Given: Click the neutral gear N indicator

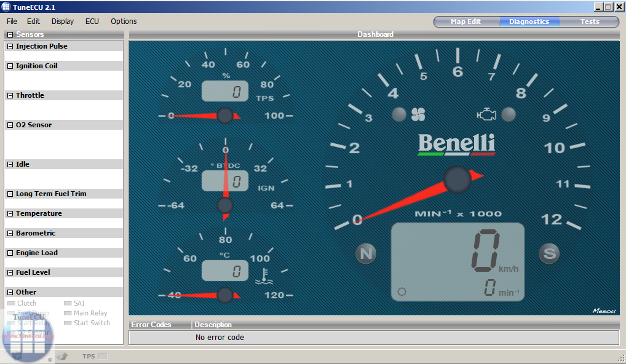Looking at the screenshot, I should coord(365,253).
